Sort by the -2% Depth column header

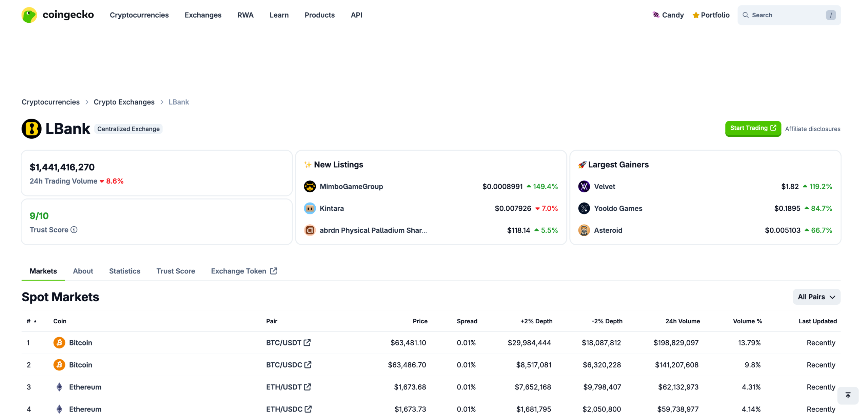(607, 321)
